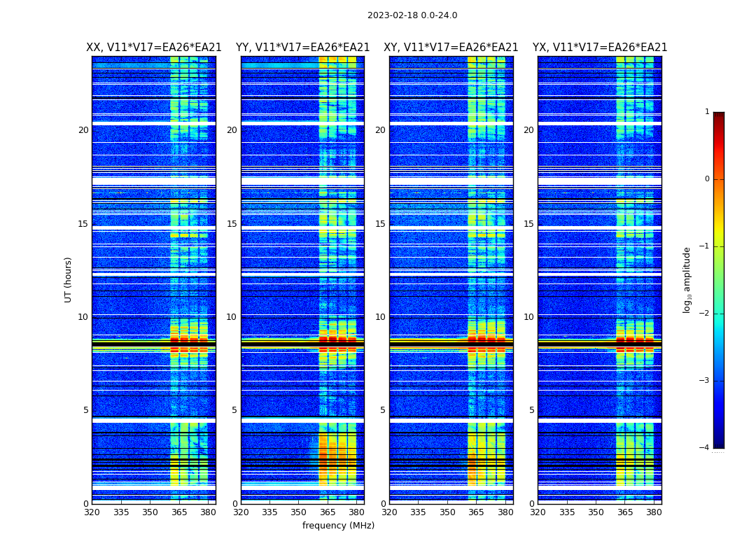Click the UT (hours) axis label
Viewport: 735px width, 560px height.
tap(69, 279)
